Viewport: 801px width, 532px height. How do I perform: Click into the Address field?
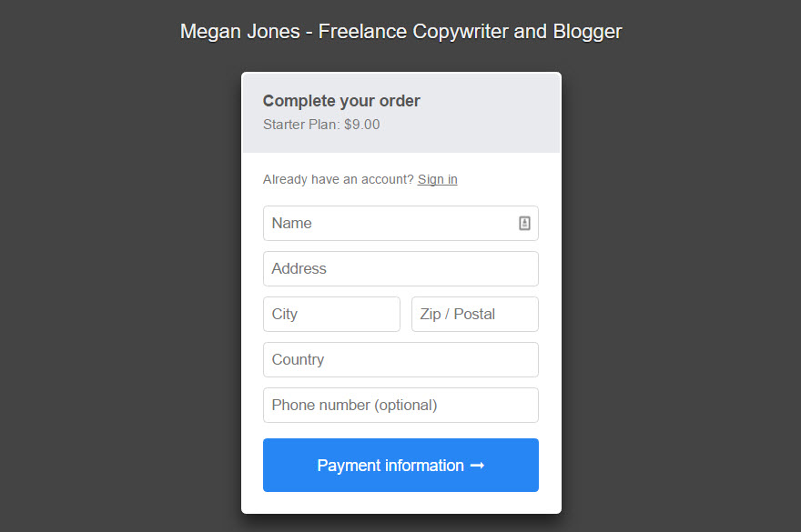[x=400, y=269]
